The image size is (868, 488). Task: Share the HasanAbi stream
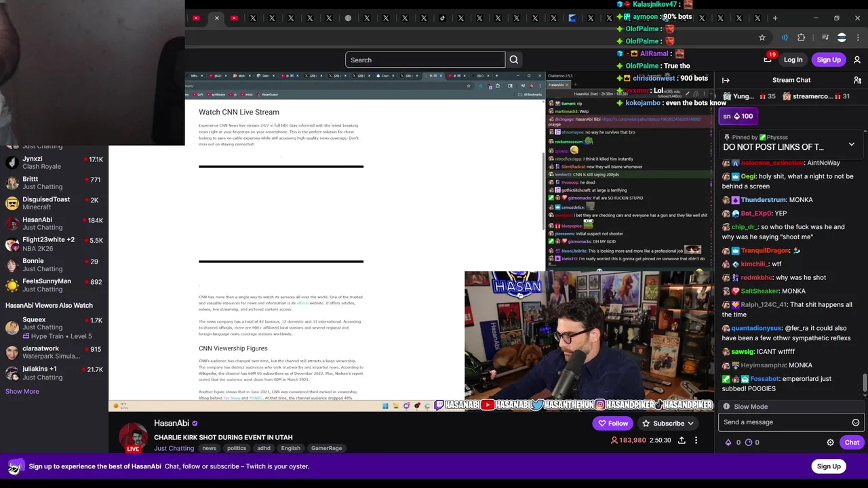point(682,441)
